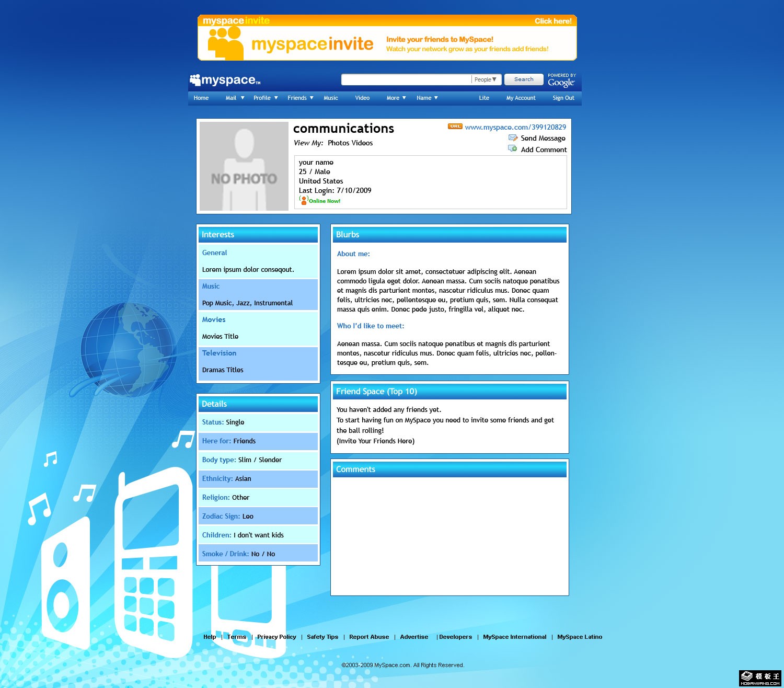Viewport: 784px width, 688px height.
Task: Open Music in the navigation bar
Action: click(331, 98)
